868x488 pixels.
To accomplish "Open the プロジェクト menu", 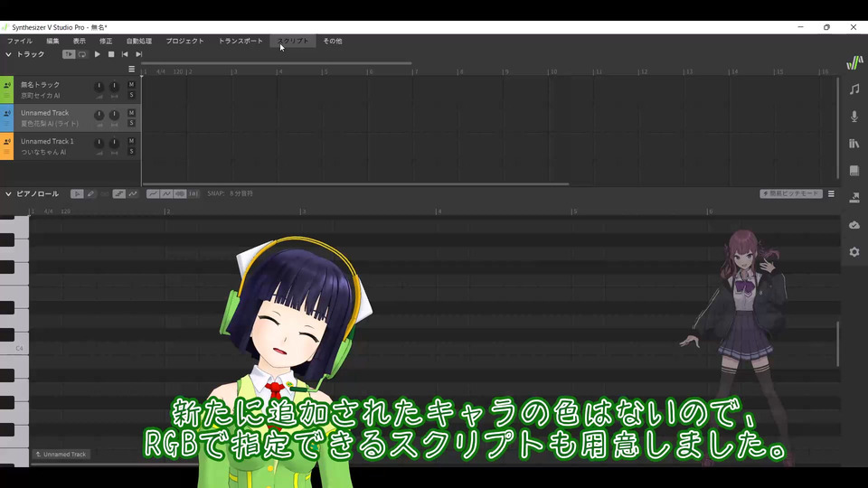I will coord(184,41).
